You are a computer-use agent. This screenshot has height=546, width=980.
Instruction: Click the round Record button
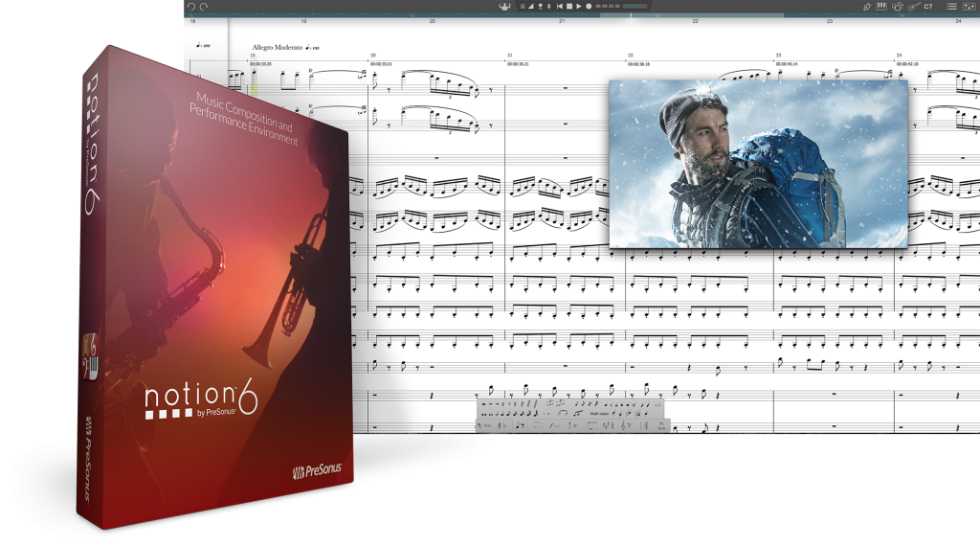(589, 7)
